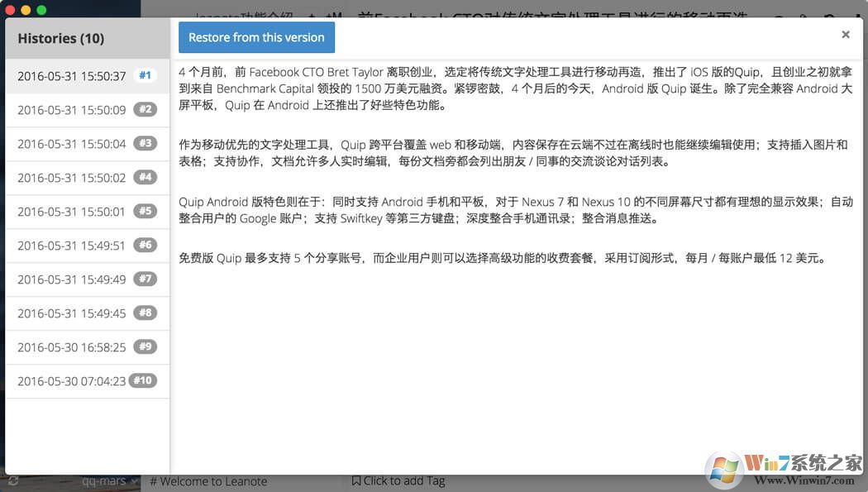Click the tag icon beside add Tag

tap(356, 480)
